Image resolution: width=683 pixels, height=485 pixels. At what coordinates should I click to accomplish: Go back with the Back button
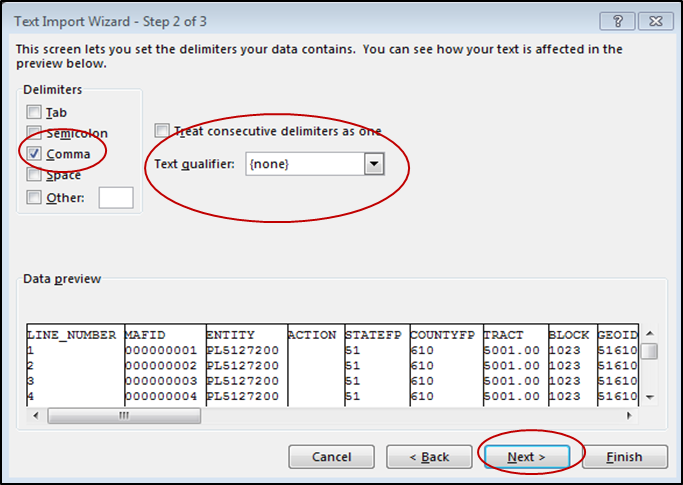click(429, 457)
